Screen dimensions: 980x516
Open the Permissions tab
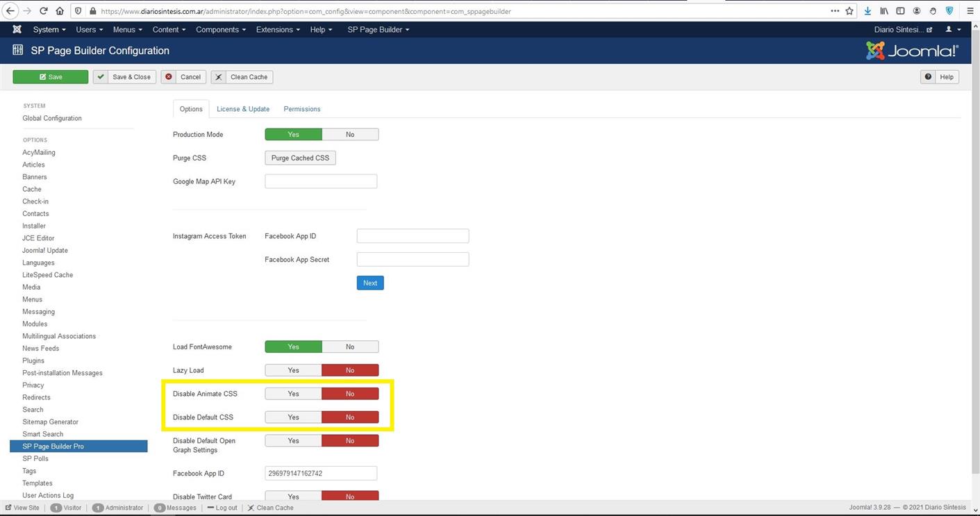tap(301, 109)
